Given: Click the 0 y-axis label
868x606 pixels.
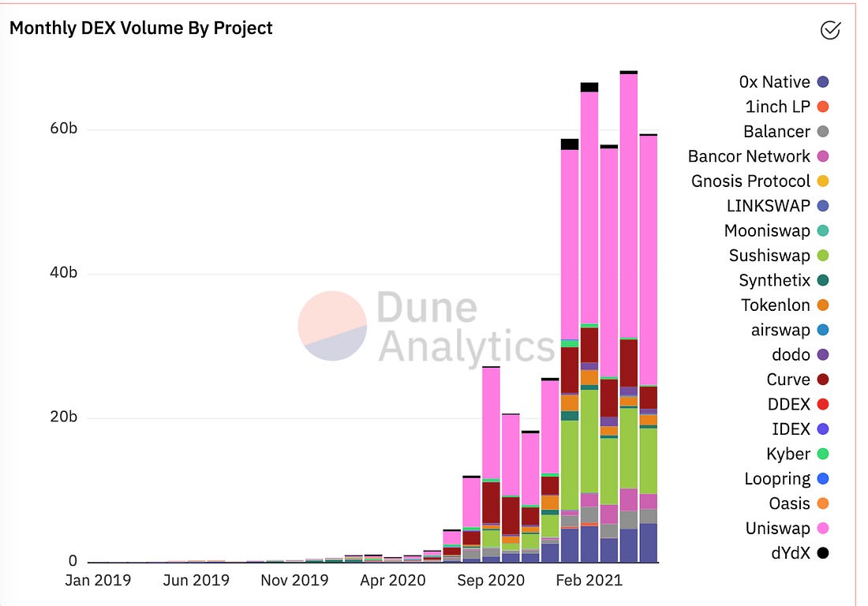Looking at the screenshot, I should point(73,561).
